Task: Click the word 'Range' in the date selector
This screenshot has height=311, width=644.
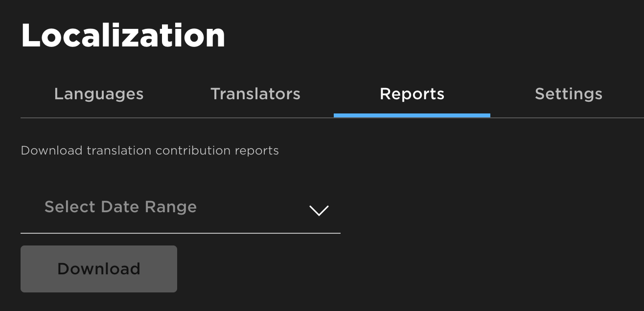Action: [171, 207]
